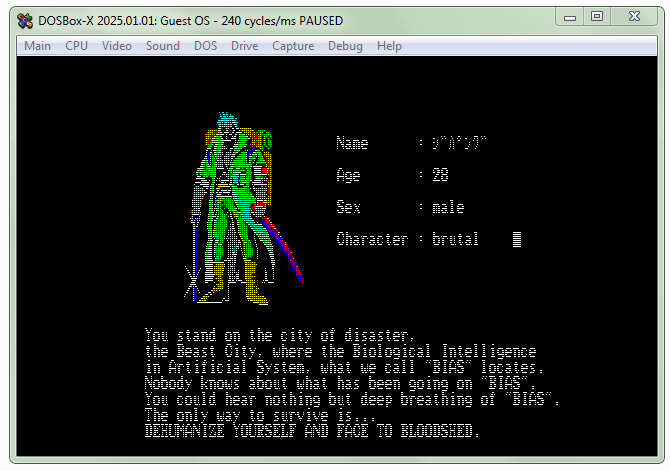Click the age value '28'
The width and height of the screenshot is (670, 471).
tap(440, 175)
